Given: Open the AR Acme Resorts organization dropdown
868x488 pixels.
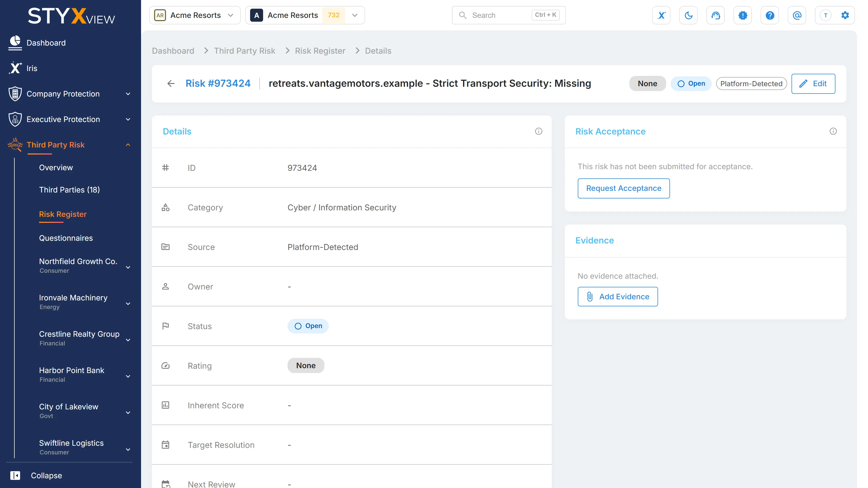Looking at the screenshot, I should pos(195,15).
